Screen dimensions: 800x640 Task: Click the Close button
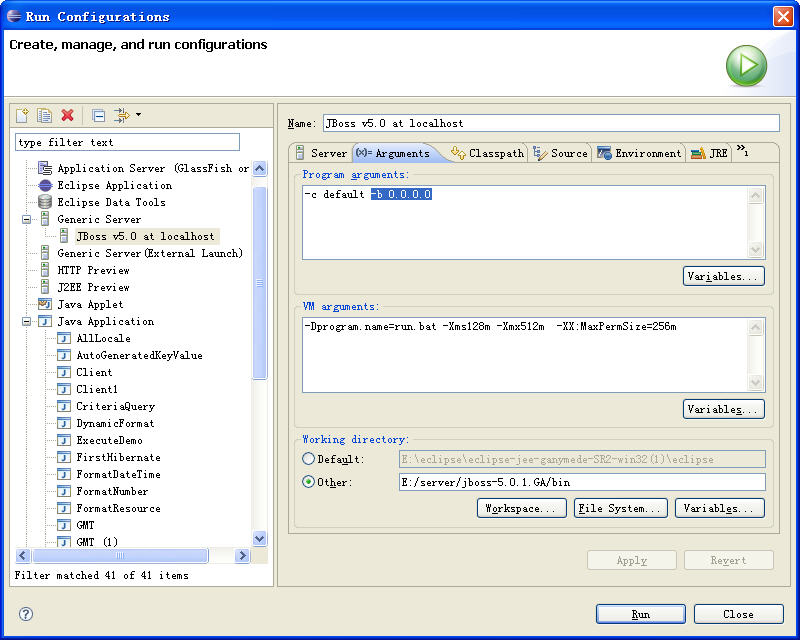[x=738, y=614]
